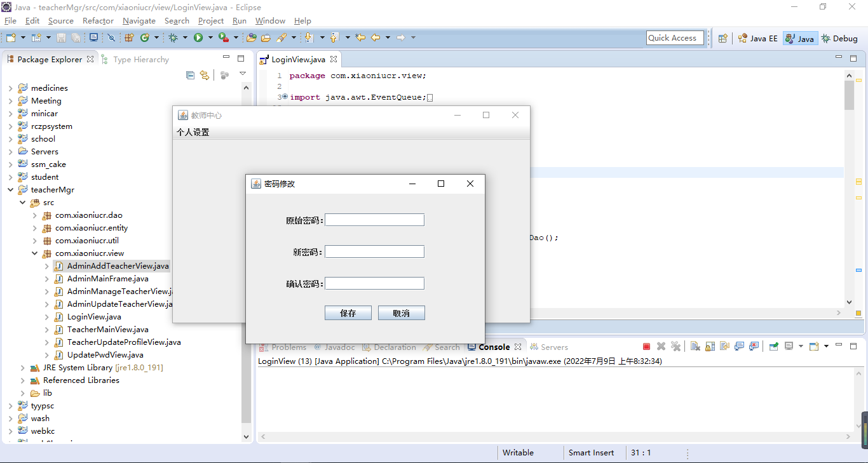Click the Last Edit Location icon

360,38
